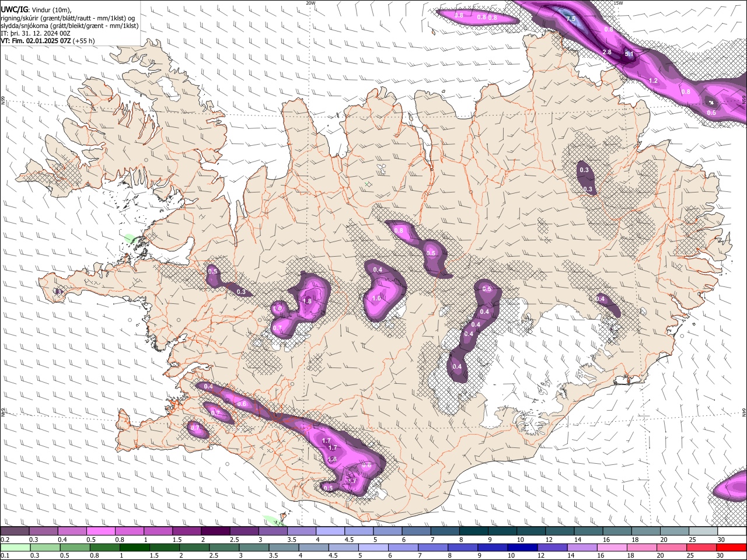Select the dark teal 9 swatch on snow scale
The height and width of the screenshot is (560, 747).
[502, 531]
